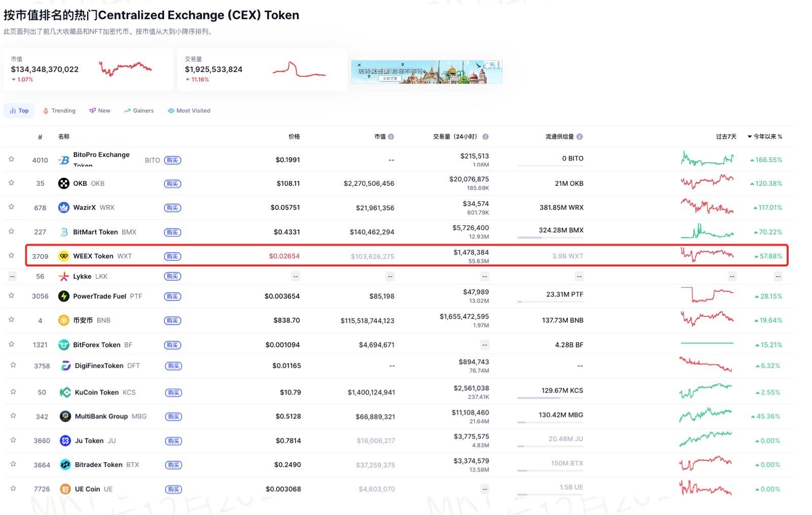
Task: Open the 今年以来 % dropdown arrow
Action: (x=750, y=136)
